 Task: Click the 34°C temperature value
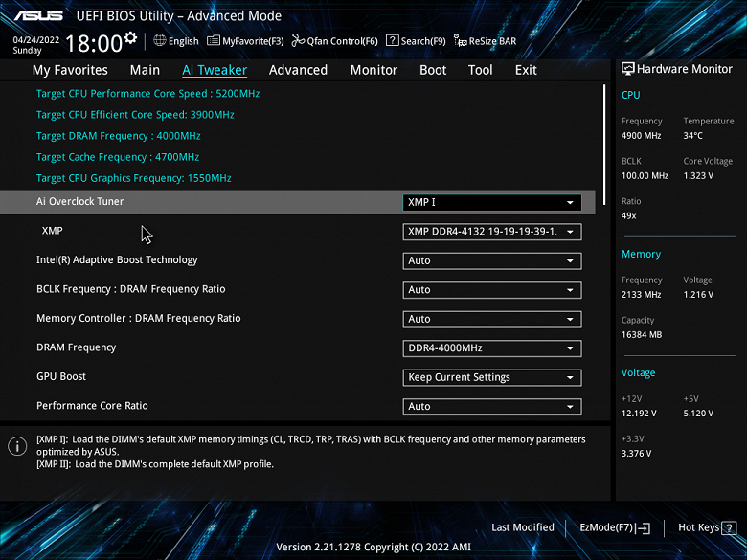coord(693,136)
